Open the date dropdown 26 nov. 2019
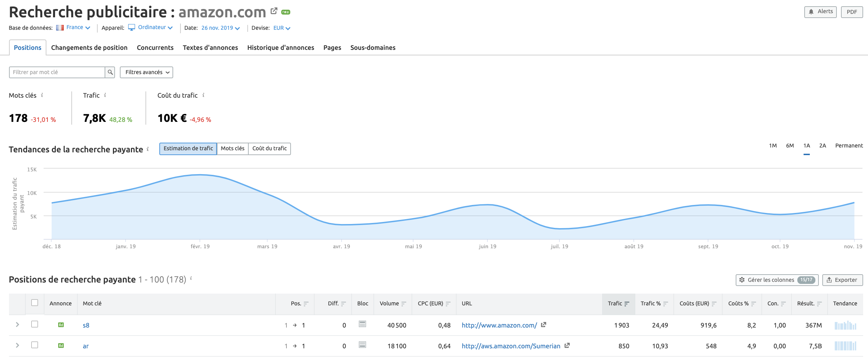 pos(221,28)
